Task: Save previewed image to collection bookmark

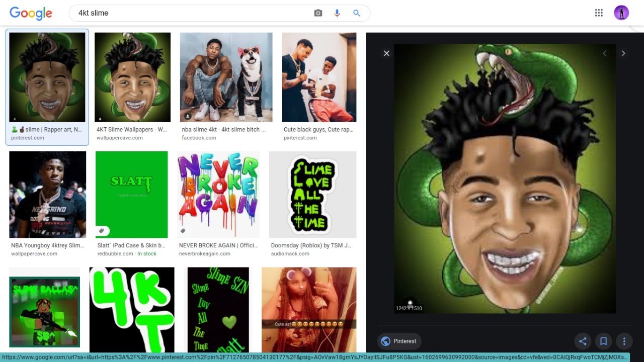Action: tap(603, 341)
